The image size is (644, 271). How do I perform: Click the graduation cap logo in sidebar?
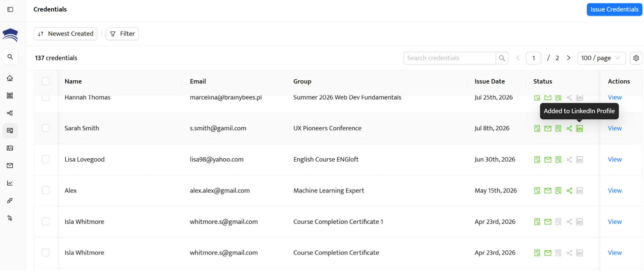(x=10, y=35)
